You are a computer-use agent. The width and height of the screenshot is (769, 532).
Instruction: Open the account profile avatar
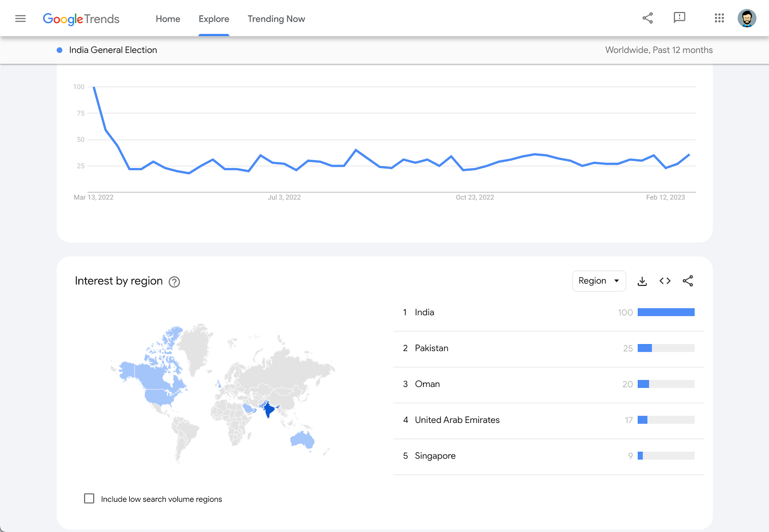(747, 18)
